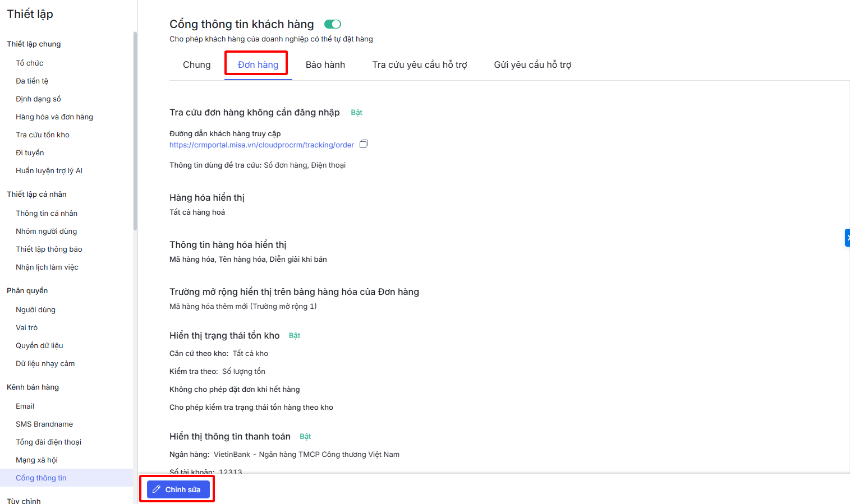Screen dimensions: 850x504
Task: Expand the blue side panel arrow
Action: 847,238
